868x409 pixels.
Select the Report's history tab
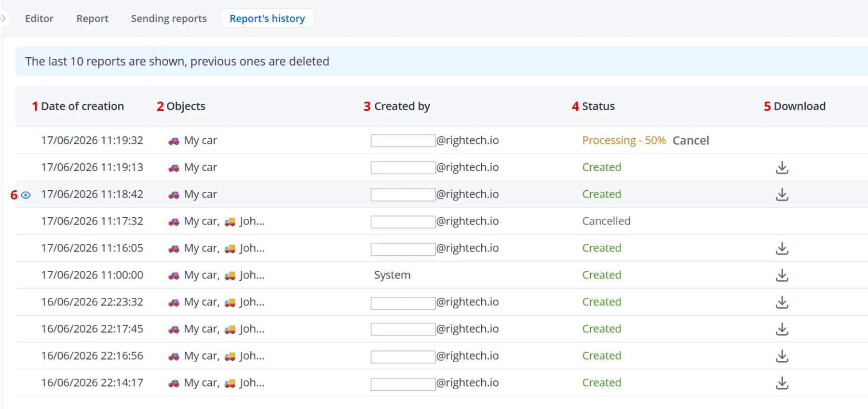(x=267, y=18)
